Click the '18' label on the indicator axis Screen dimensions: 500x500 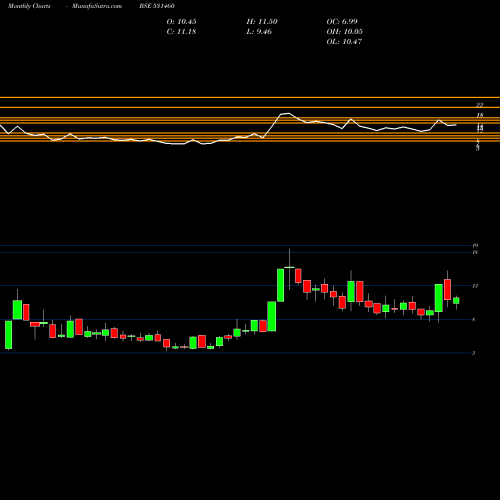pos(479,116)
